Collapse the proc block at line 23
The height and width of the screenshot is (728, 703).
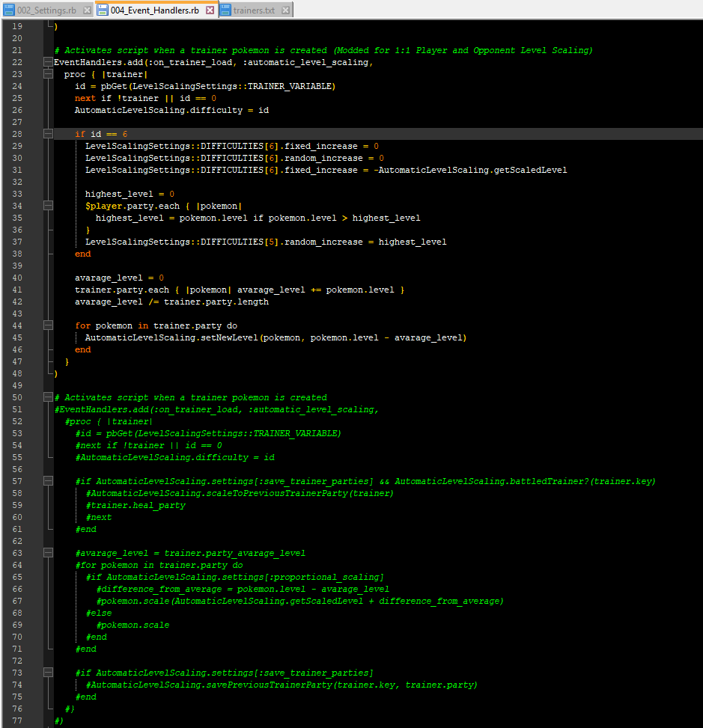tap(48, 74)
